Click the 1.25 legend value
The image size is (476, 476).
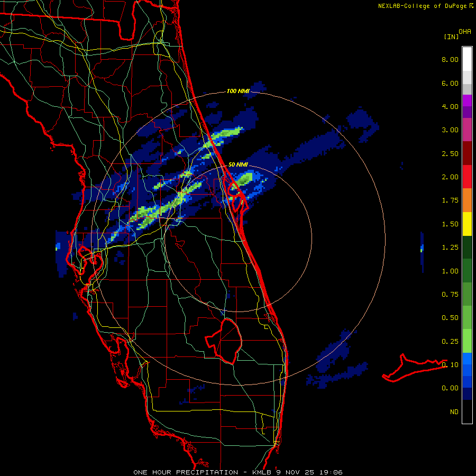(450, 248)
